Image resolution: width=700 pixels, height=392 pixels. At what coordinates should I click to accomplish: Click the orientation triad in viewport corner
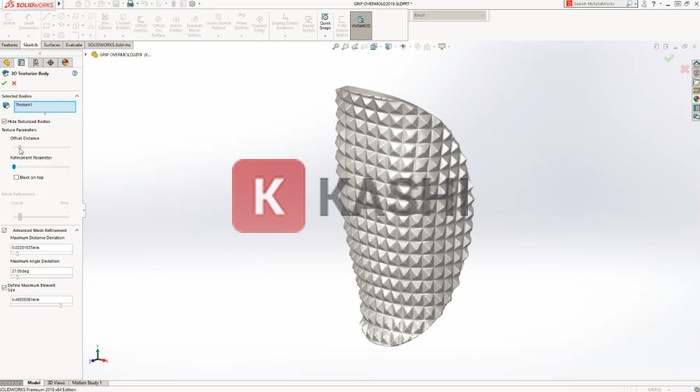pyautogui.click(x=98, y=354)
